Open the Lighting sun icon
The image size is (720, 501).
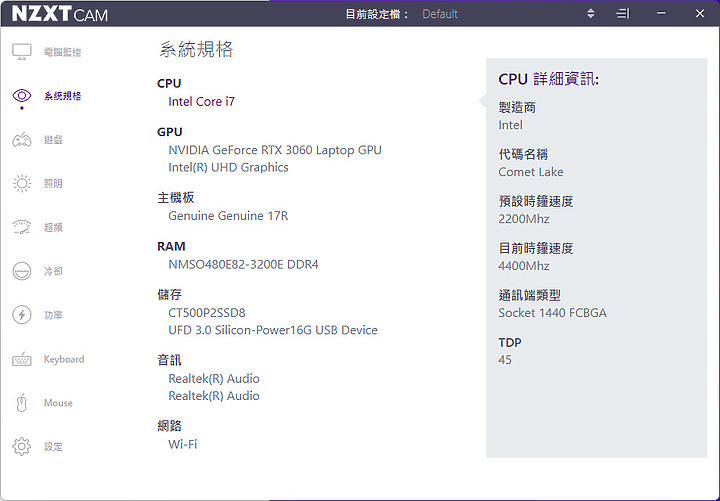(22, 184)
